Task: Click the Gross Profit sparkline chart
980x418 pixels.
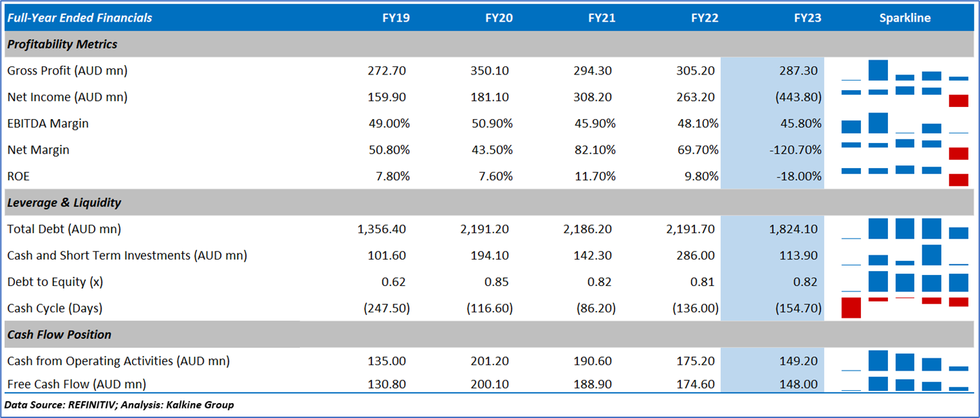Action: [905, 70]
